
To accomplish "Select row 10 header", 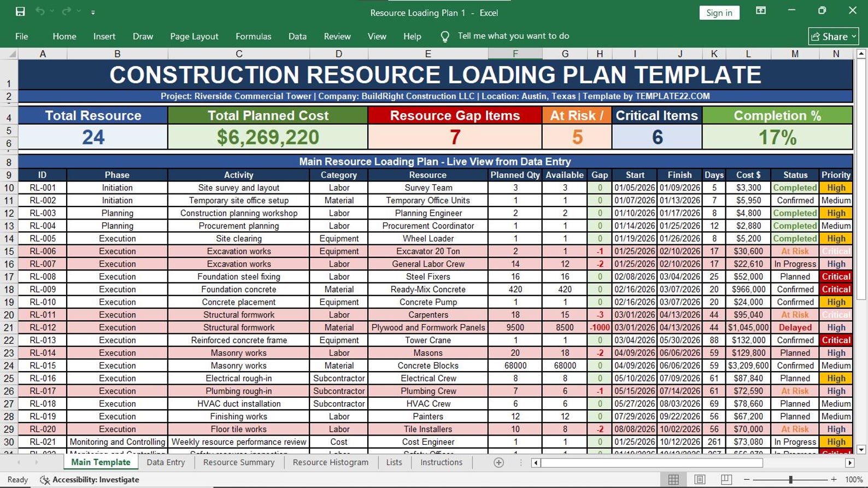I will (9, 187).
